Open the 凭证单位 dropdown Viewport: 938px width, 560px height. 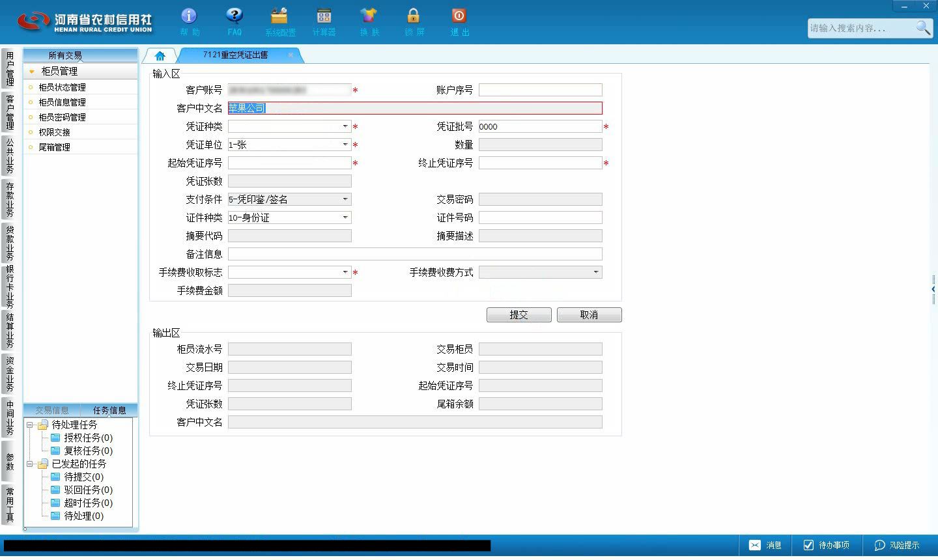tap(345, 145)
